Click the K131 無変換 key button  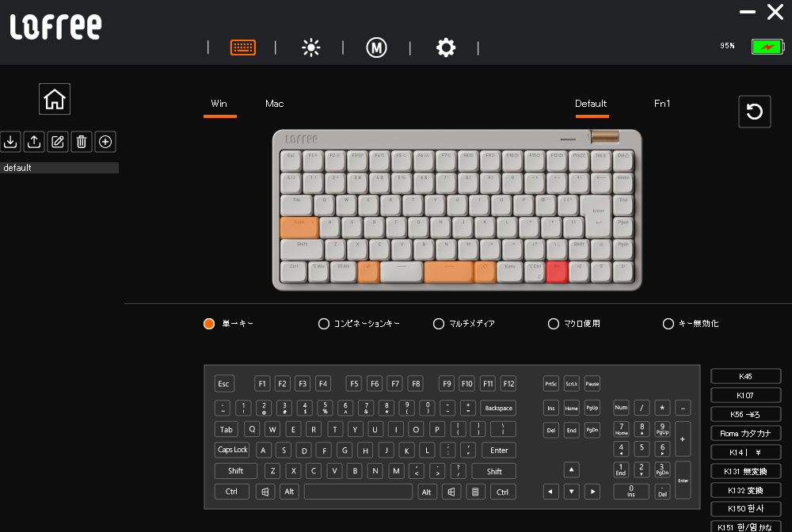click(745, 471)
